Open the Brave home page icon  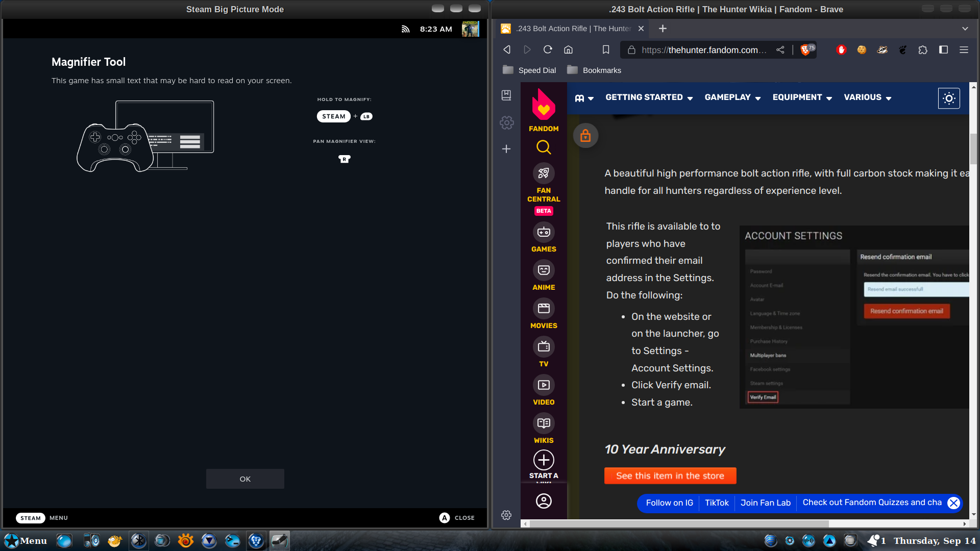[568, 49]
